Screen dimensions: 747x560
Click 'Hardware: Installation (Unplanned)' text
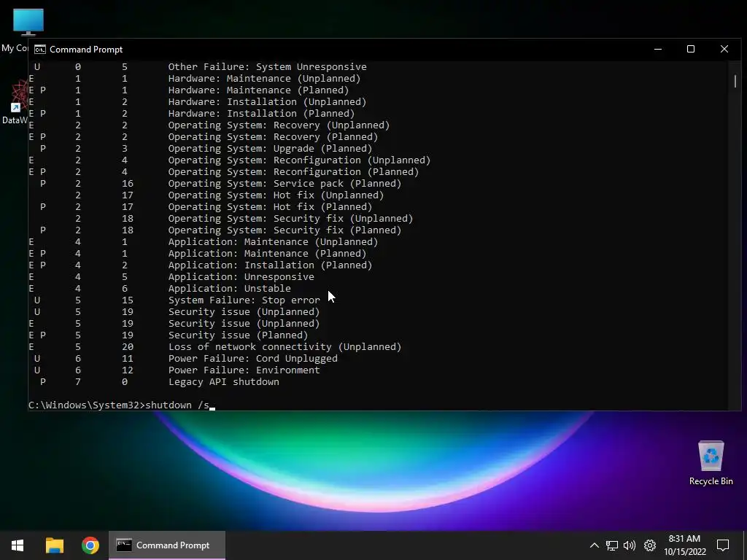click(267, 102)
